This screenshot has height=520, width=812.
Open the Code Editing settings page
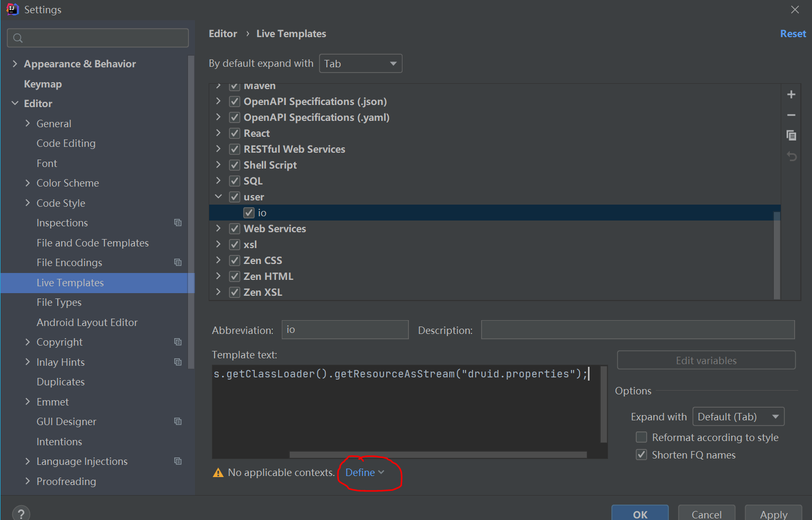66,143
